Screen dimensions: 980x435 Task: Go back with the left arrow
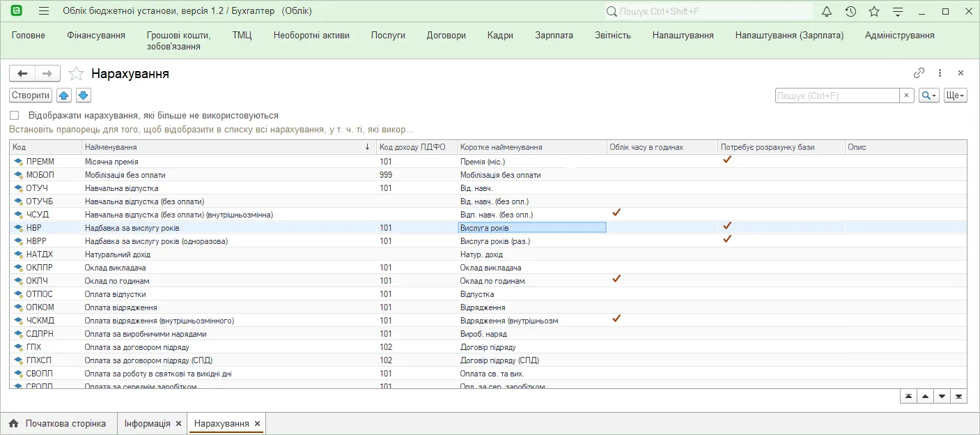click(x=22, y=73)
